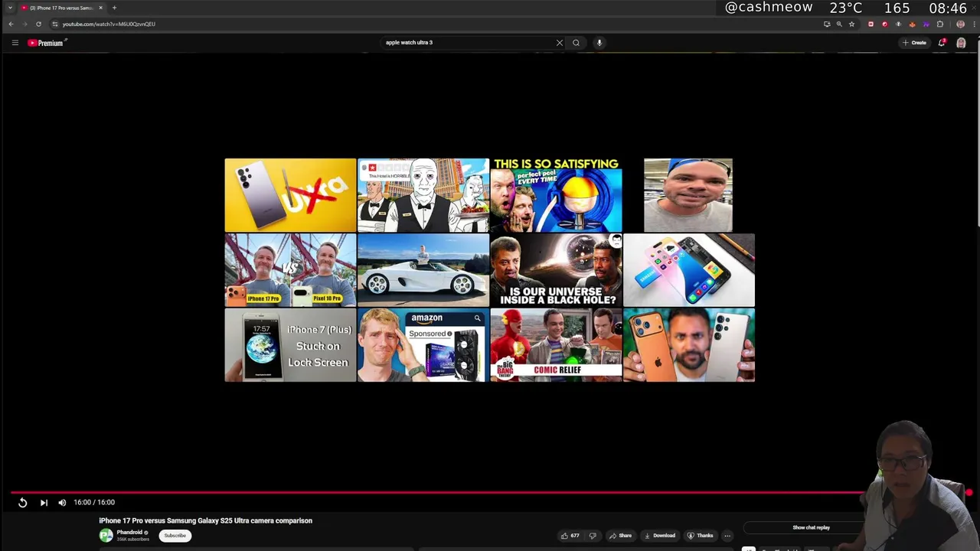
Task: Open the YouTube account avatar menu
Action: (x=961, y=43)
